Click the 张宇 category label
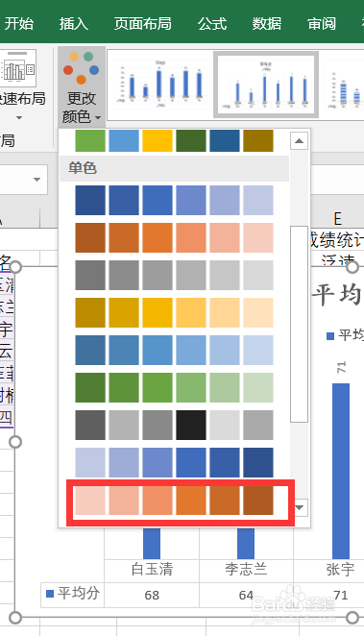364x636 pixels. (x=340, y=569)
